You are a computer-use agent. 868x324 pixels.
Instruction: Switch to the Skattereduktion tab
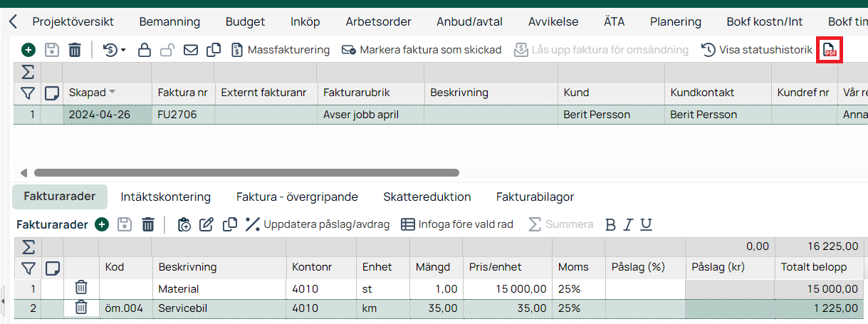(427, 197)
